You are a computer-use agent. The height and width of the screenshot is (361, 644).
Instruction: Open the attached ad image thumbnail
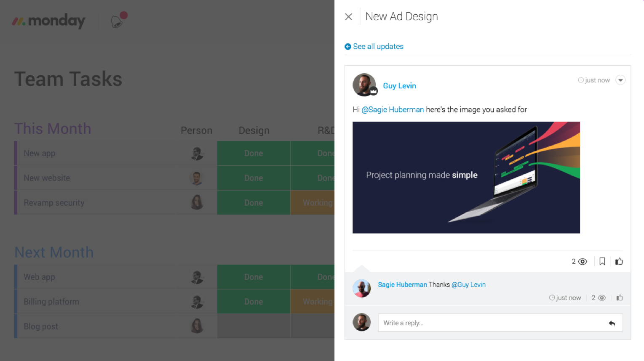(x=466, y=178)
